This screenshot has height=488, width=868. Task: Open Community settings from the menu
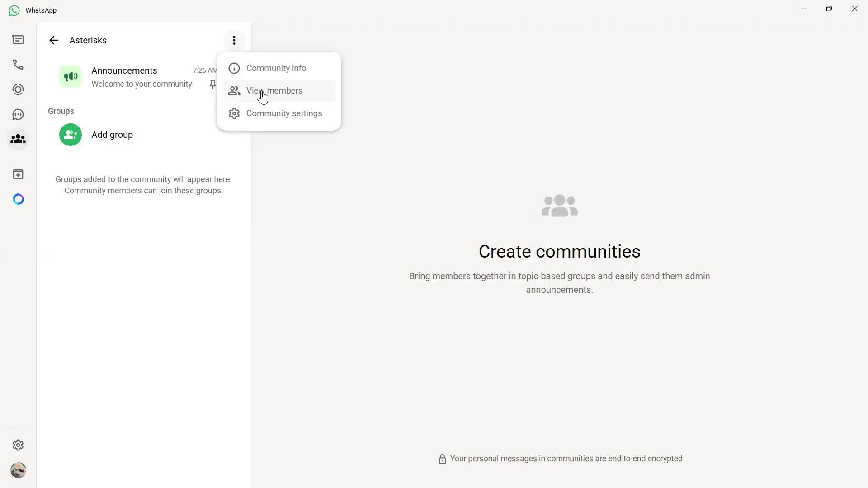(x=284, y=113)
